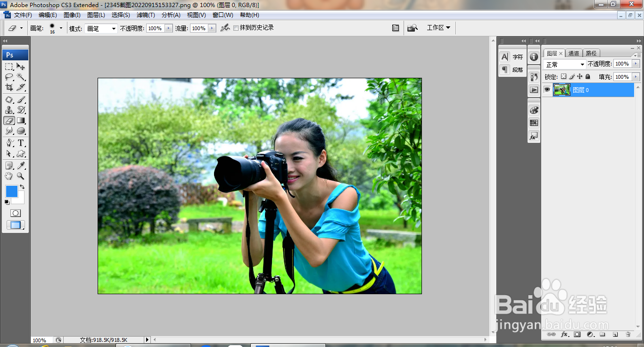Screen dimensions: 644x347
Task: Open the 文件(F) menu
Action: click(23, 15)
